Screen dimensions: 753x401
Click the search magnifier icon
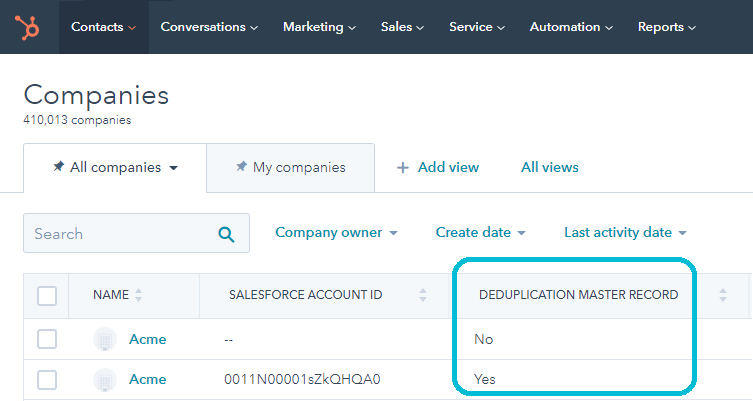[x=226, y=234]
